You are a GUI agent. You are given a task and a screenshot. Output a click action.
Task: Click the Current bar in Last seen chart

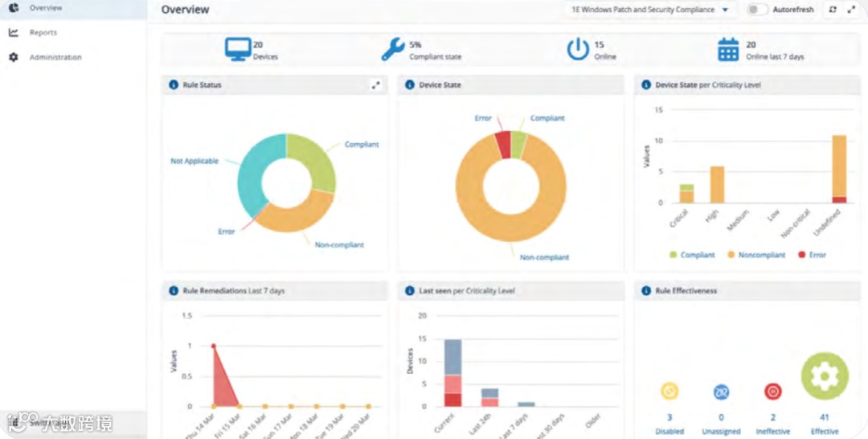tap(452, 373)
